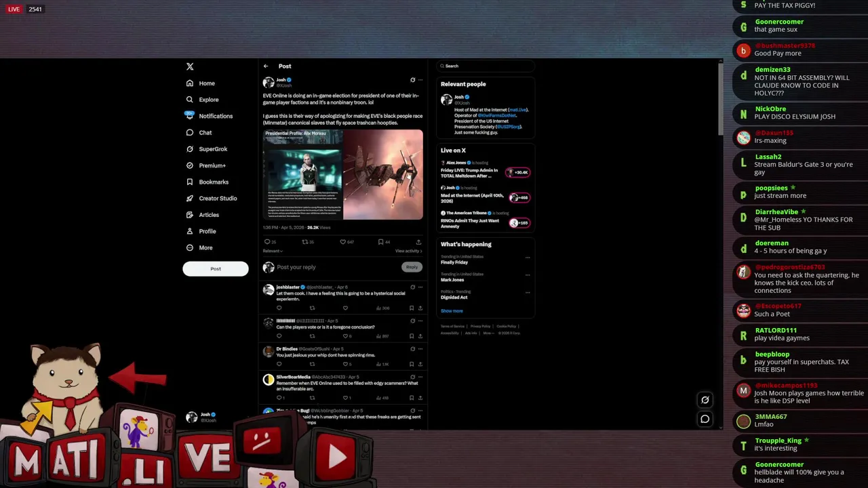Open three-dot menu on Dr Bindies' reply
The height and width of the screenshot is (488, 868).
point(420,349)
